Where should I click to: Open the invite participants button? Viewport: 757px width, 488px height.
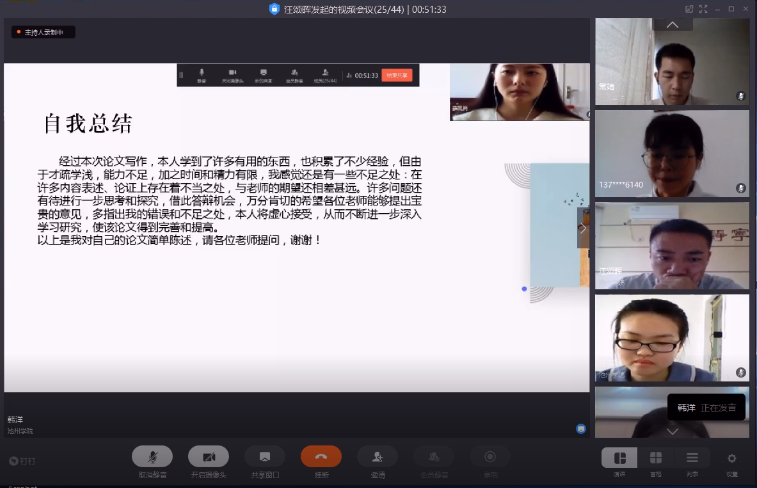click(x=378, y=457)
